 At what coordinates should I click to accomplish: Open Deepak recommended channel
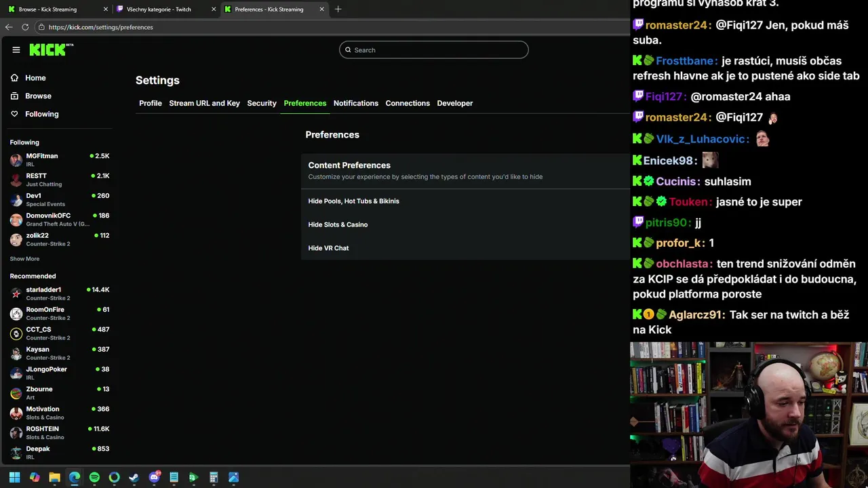[60, 452]
